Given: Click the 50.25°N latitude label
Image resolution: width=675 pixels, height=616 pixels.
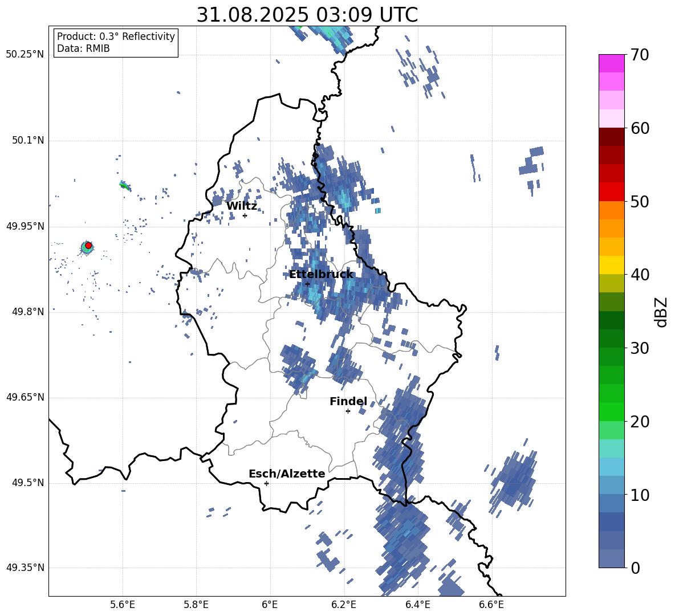Looking at the screenshot, I should click(25, 55).
